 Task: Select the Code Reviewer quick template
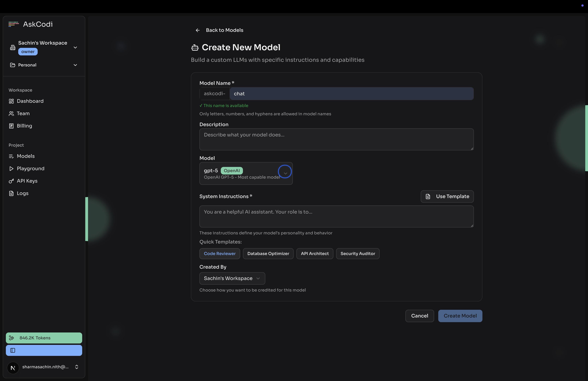pyautogui.click(x=220, y=254)
